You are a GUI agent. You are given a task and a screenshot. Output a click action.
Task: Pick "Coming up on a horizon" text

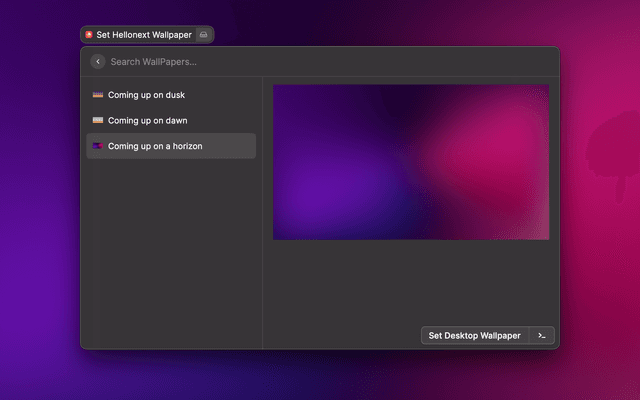tap(155, 146)
